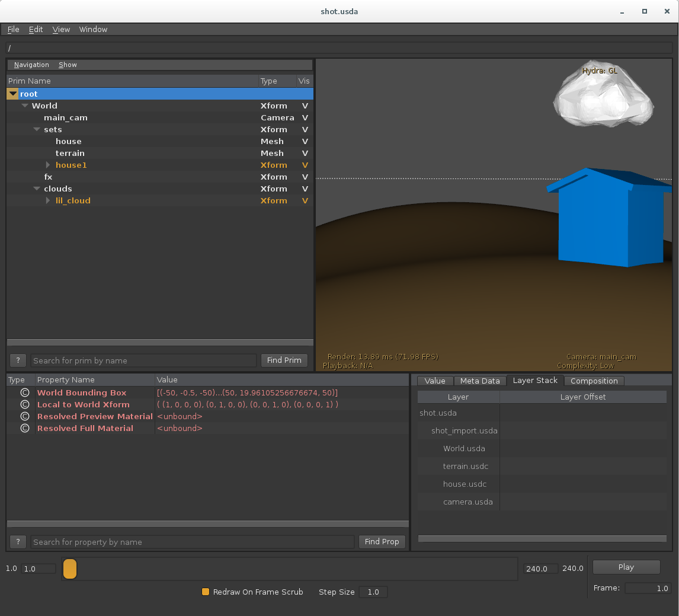
Task: Click the property list horizontal scrollbar
Action: point(208,524)
